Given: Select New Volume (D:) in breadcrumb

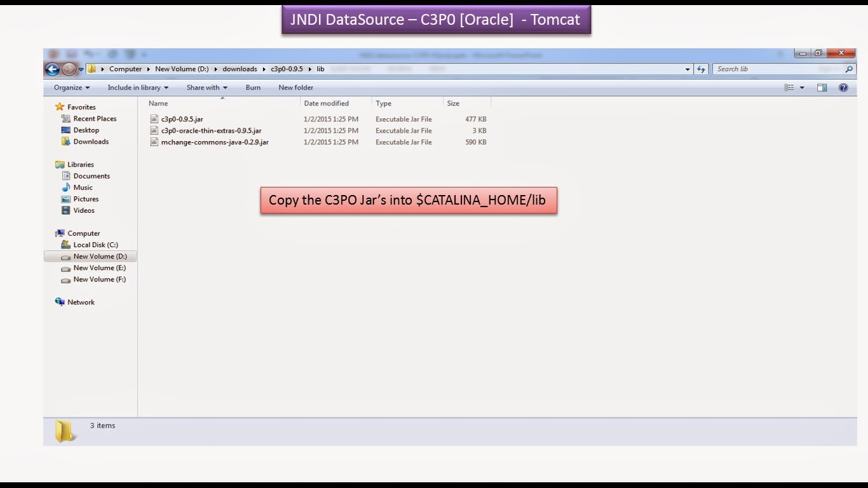Looking at the screenshot, I should [182, 69].
